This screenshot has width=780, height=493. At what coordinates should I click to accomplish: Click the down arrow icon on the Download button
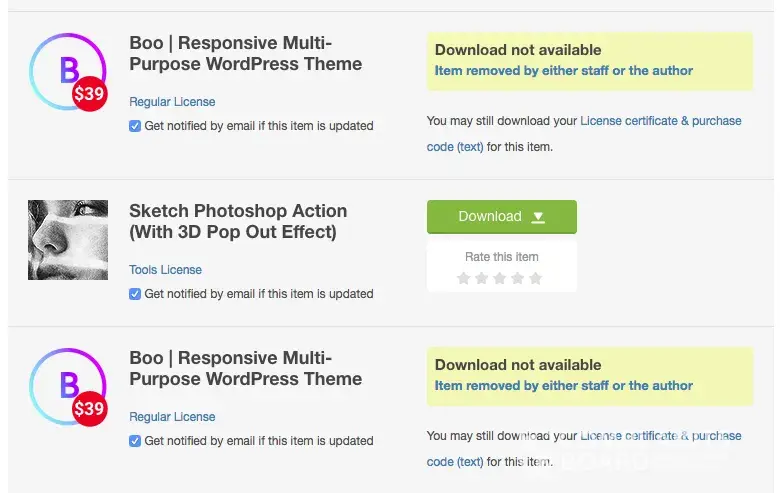point(538,217)
